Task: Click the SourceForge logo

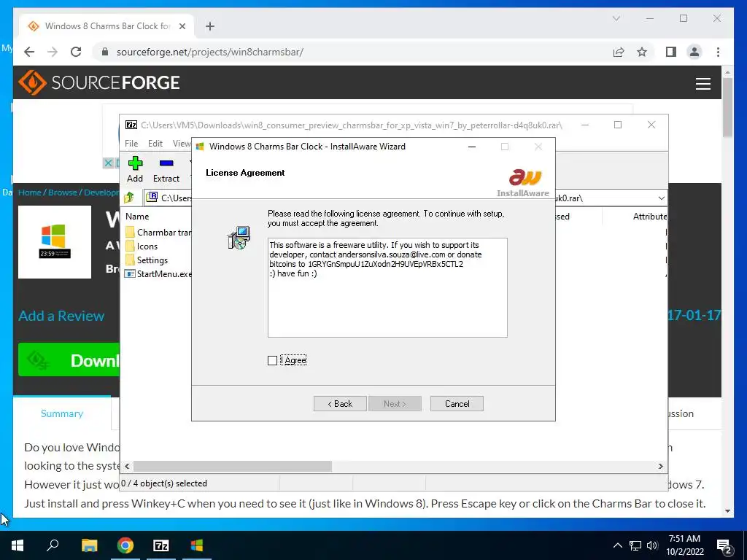Action: click(99, 83)
